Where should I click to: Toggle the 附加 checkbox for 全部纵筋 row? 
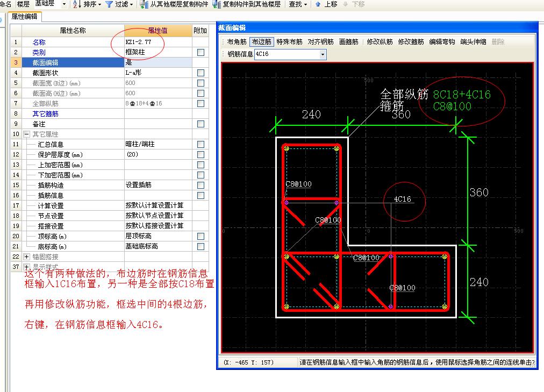pos(201,103)
